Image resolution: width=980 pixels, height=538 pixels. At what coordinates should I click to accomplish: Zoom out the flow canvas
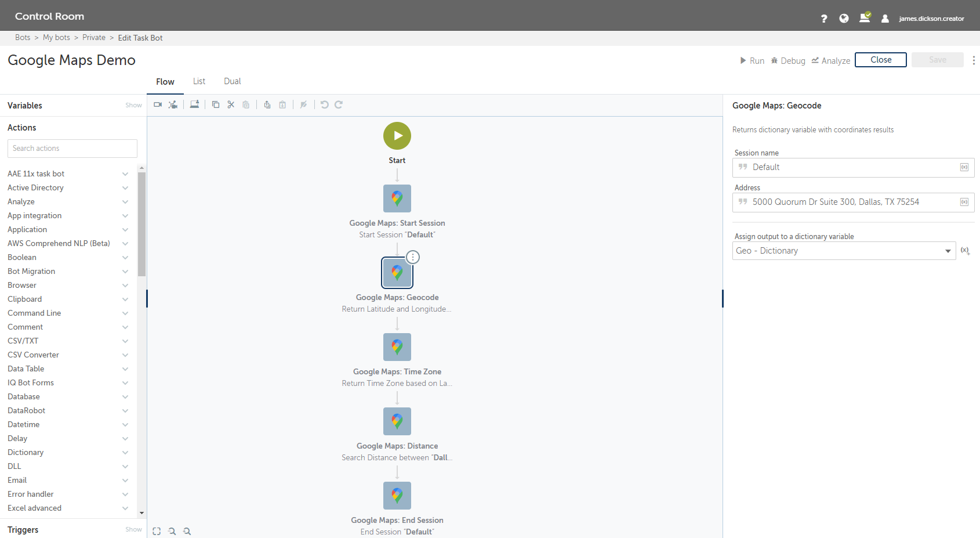click(x=172, y=531)
